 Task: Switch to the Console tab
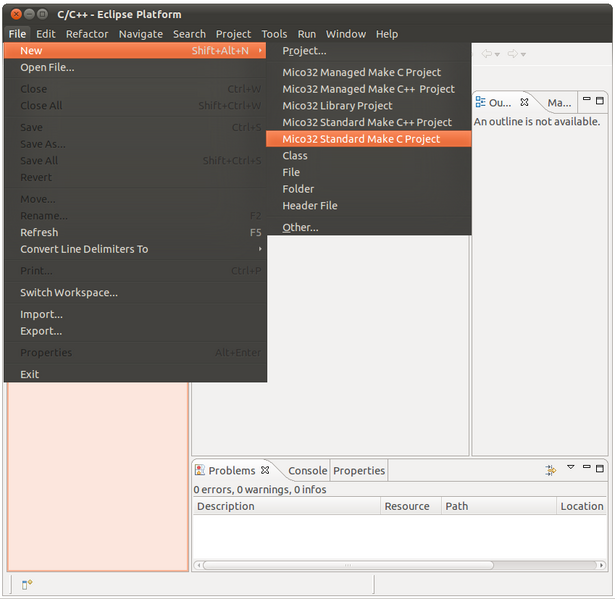[308, 471]
